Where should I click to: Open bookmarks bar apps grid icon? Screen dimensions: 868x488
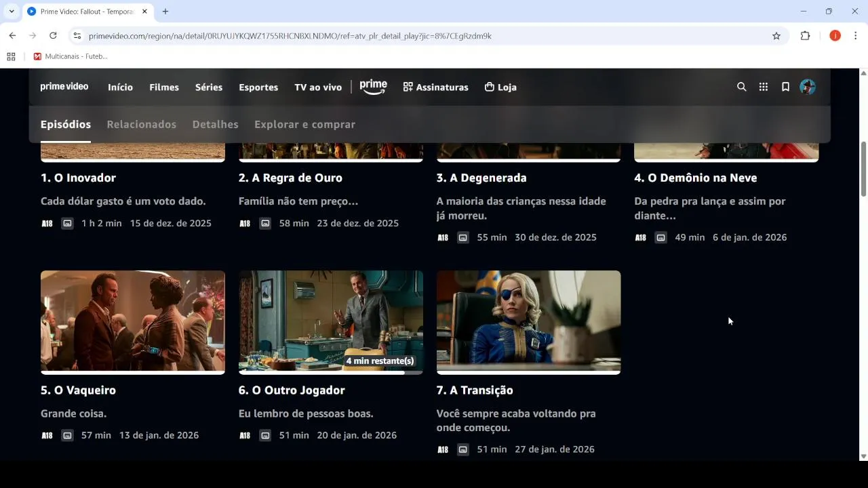(x=11, y=56)
